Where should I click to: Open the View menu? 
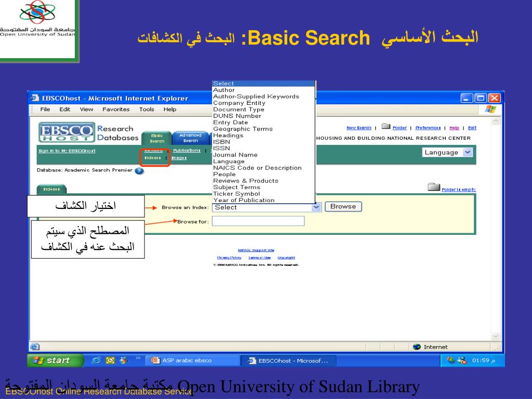pyautogui.click(x=87, y=109)
